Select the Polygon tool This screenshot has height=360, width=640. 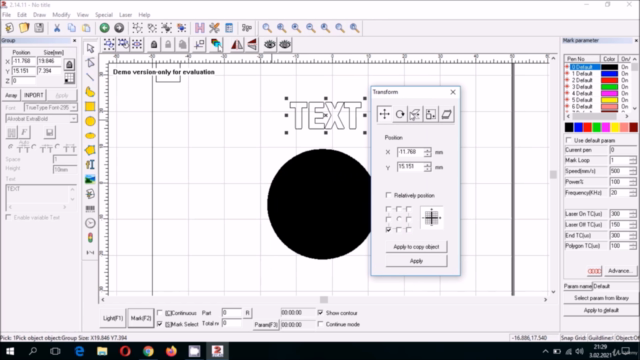[x=90, y=150]
